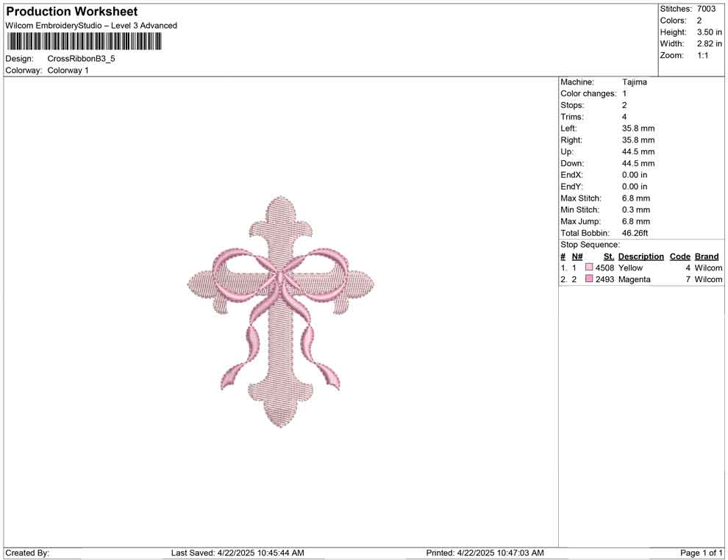
Task: Click the barcode graphic for CrossRibbonB3_5
Action: click(83, 42)
